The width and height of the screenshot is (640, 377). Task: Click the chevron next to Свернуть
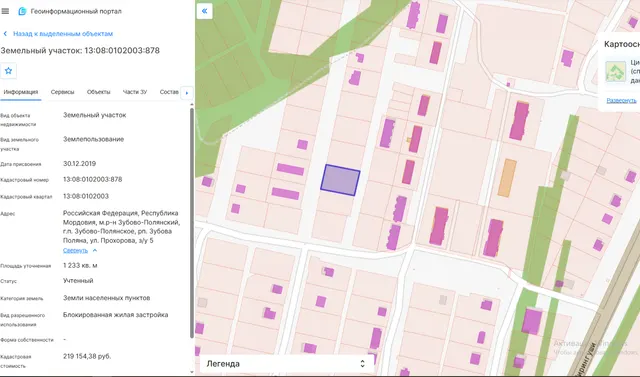95,250
